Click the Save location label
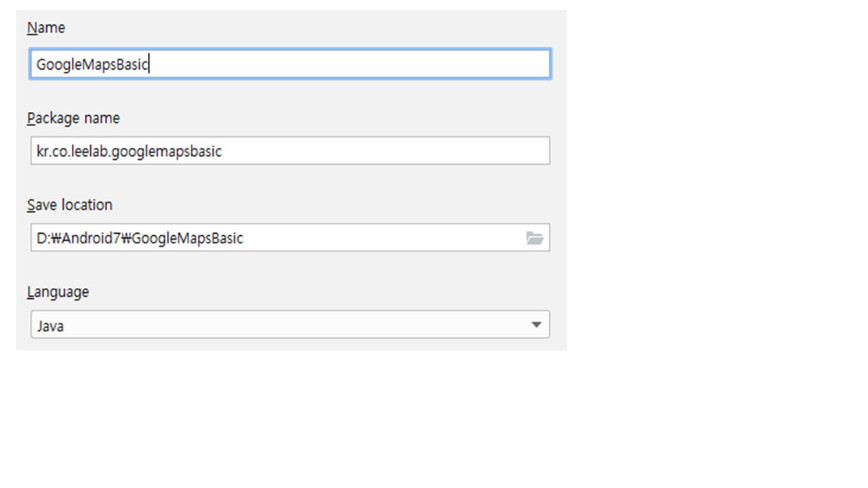The height and width of the screenshot is (488, 868). [x=70, y=205]
